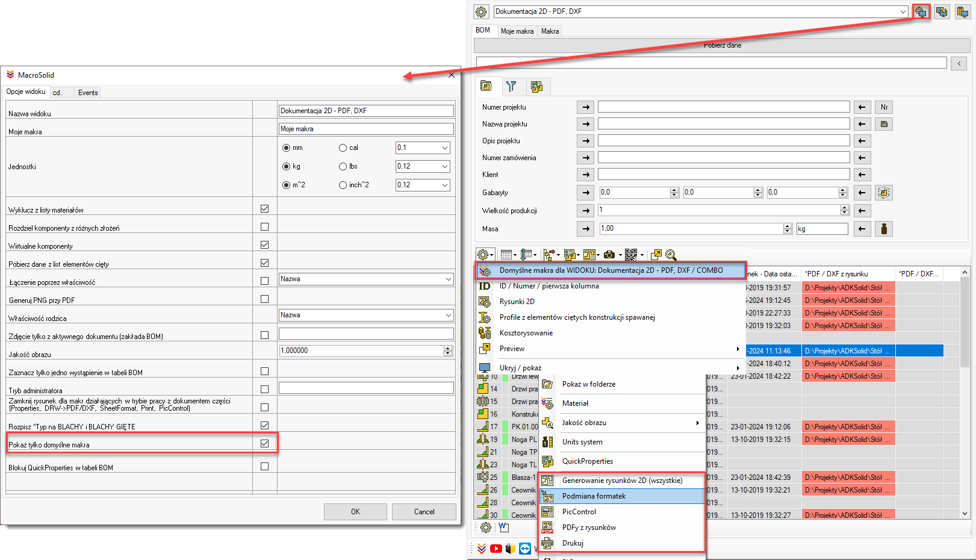Enable 'Generuj PNG przy PDF' checkbox

coord(264,299)
